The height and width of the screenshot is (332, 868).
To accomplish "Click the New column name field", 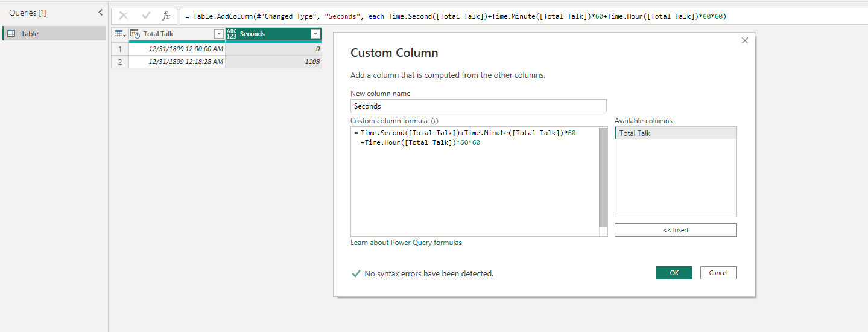I will point(478,106).
